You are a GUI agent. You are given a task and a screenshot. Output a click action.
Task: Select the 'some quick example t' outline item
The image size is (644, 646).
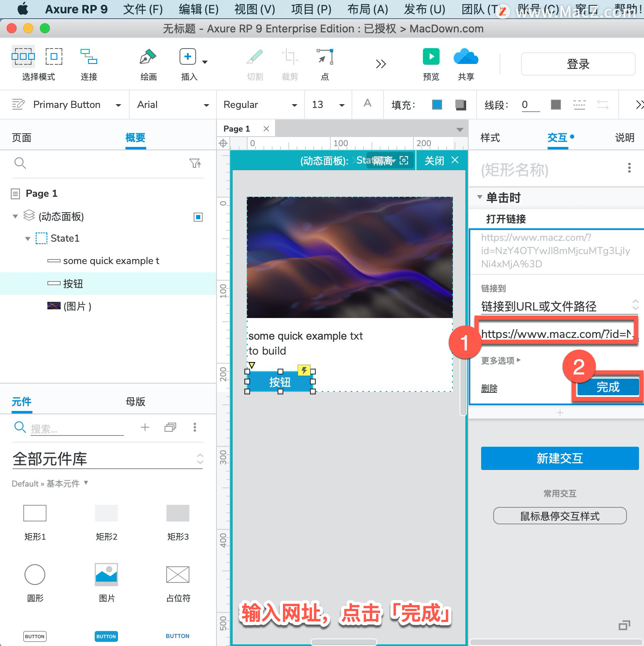pyautogui.click(x=111, y=261)
